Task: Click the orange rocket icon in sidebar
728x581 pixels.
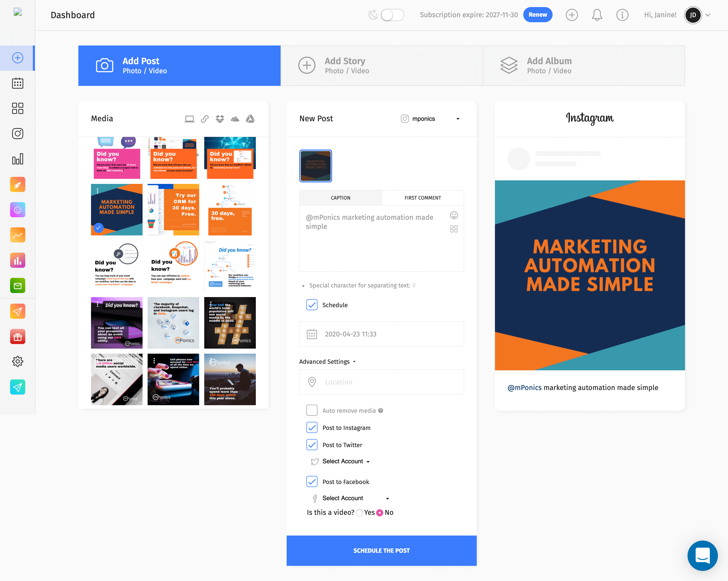Action: pos(17,185)
